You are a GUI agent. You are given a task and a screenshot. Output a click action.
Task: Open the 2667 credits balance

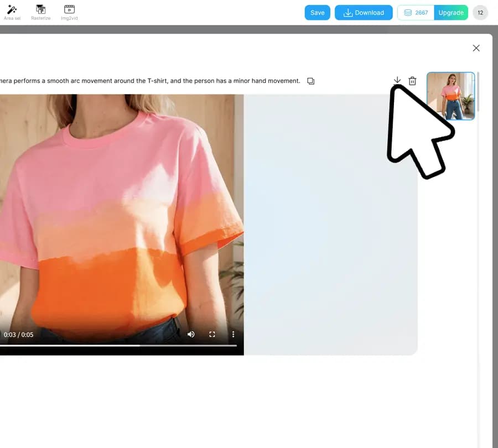point(416,13)
